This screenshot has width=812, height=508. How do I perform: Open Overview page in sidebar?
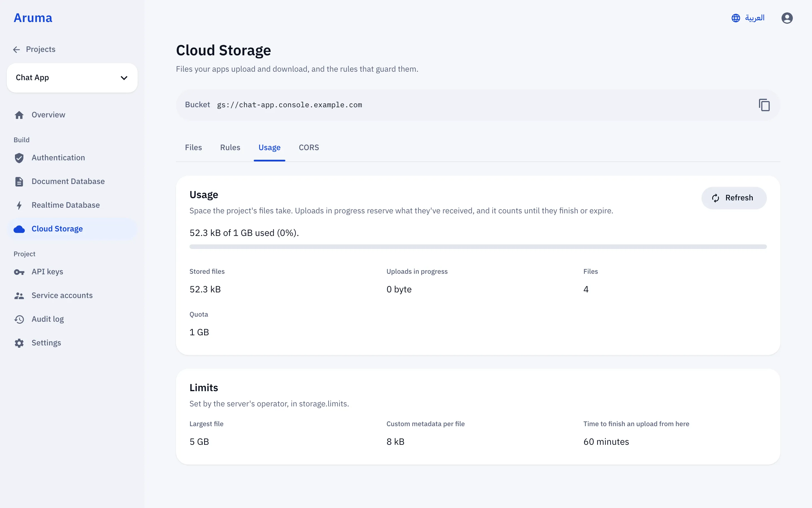(x=72, y=115)
